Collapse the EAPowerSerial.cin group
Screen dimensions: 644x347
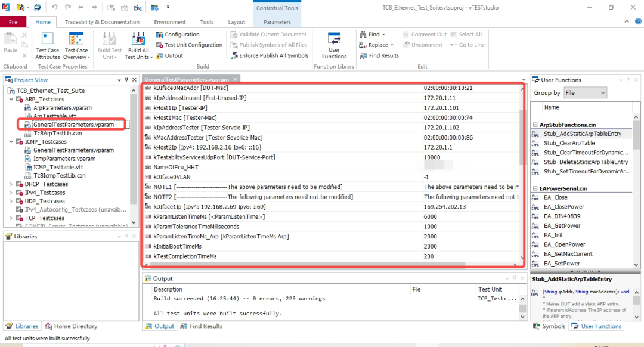pos(535,188)
